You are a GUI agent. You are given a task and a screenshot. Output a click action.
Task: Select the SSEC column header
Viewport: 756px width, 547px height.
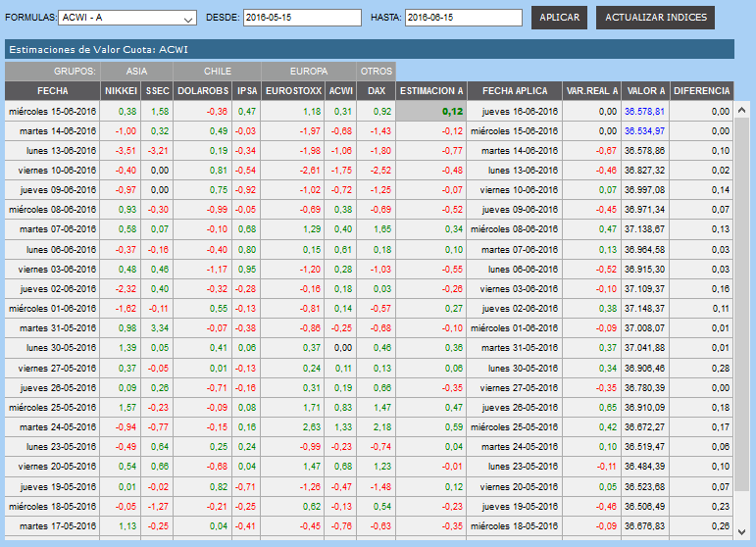(157, 90)
